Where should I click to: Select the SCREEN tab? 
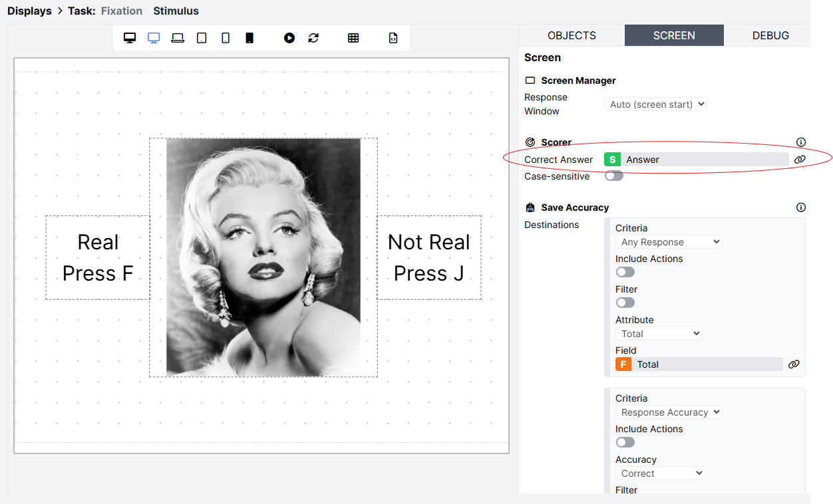(x=674, y=35)
